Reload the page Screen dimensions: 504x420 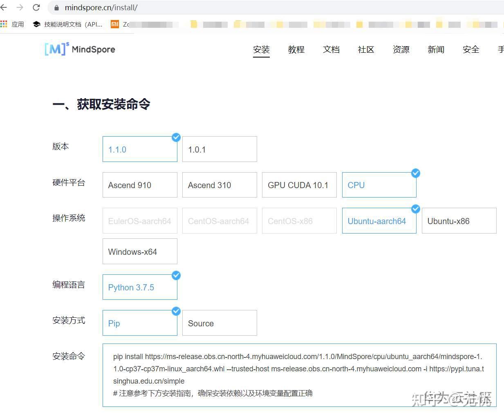pyautogui.click(x=36, y=7)
